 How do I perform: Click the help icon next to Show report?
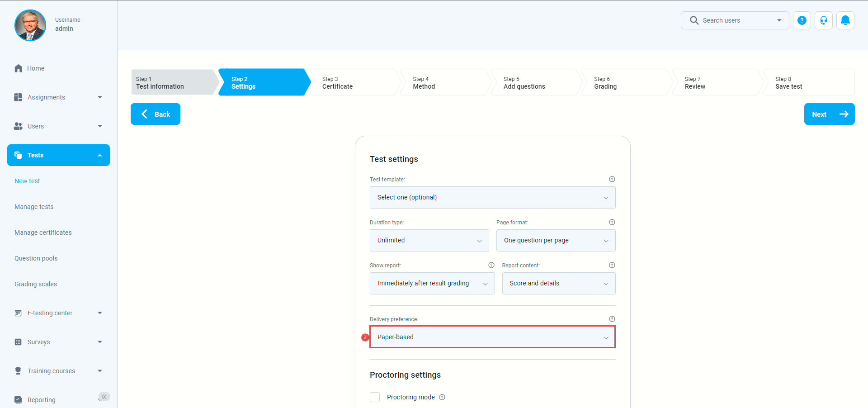coord(491,265)
